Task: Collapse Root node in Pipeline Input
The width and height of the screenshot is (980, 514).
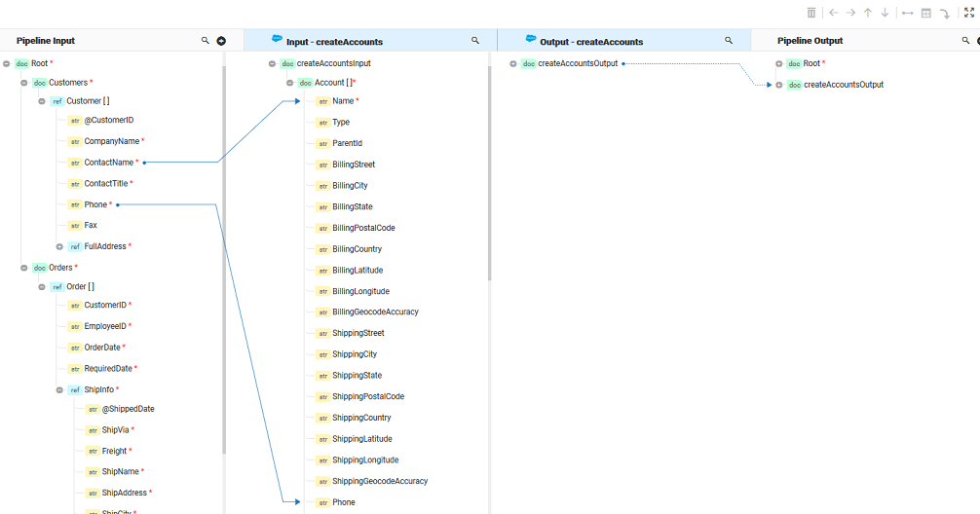Action: point(6,63)
